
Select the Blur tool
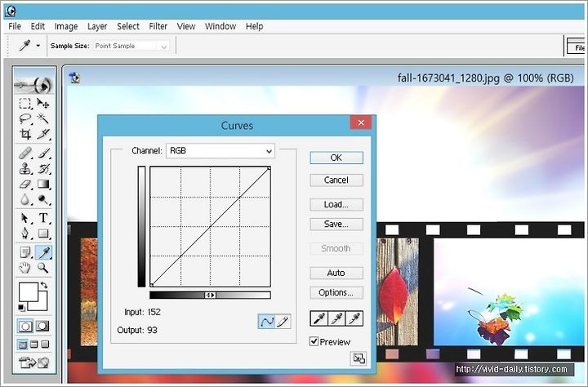(25, 199)
